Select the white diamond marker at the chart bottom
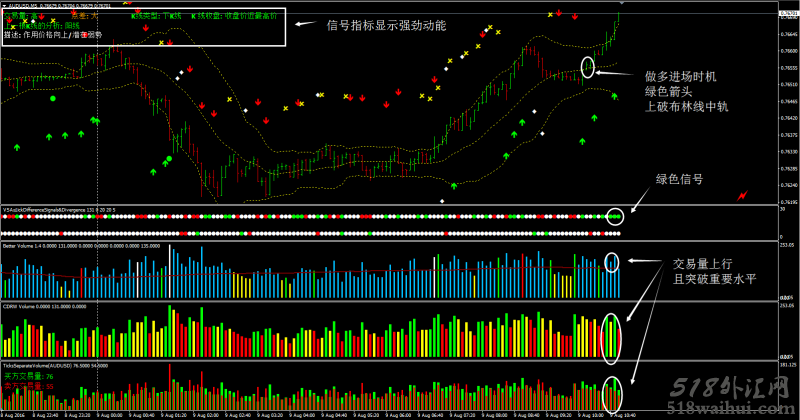The height and width of the screenshot is (420, 800). pyautogui.click(x=442, y=201)
